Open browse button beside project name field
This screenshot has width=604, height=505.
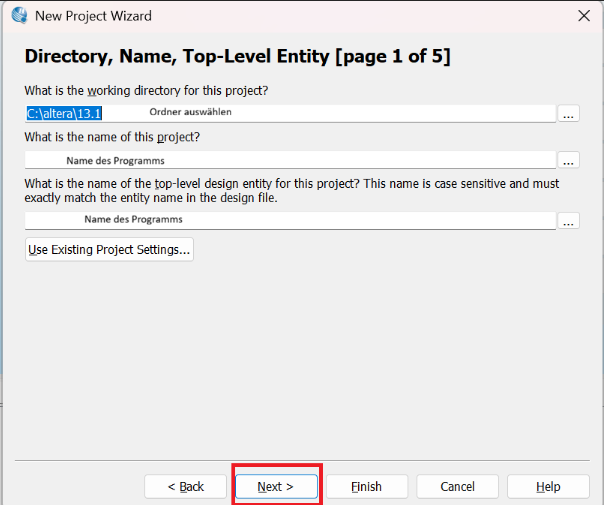pos(568,160)
